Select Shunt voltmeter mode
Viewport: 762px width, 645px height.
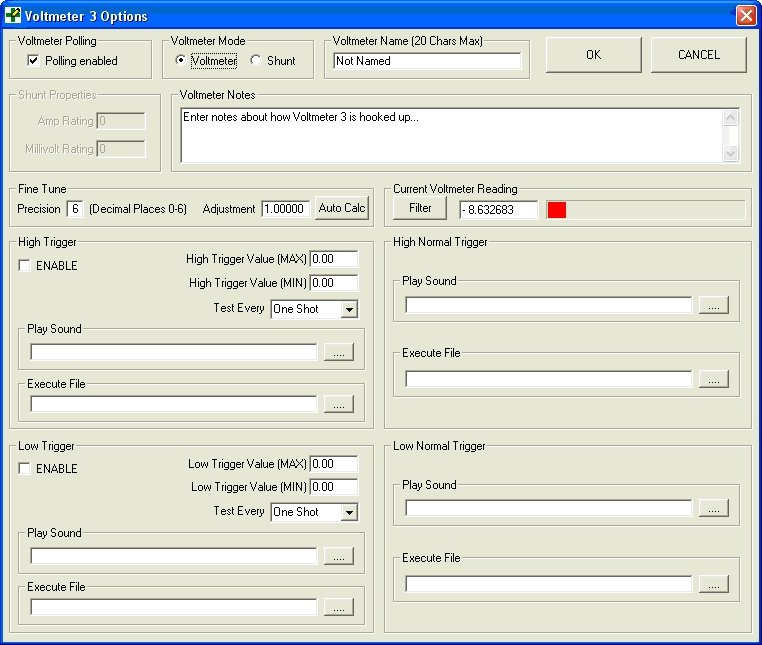pyautogui.click(x=256, y=61)
